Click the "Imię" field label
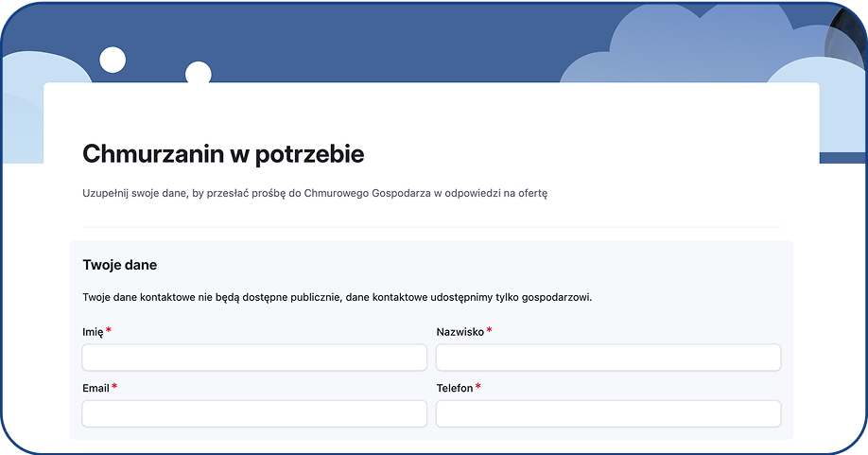The image size is (868, 455). tap(93, 332)
